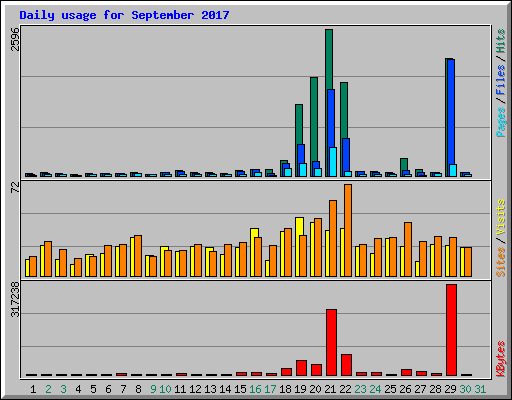
Task: Click the day '7' axis label
Action: [x=123, y=389]
